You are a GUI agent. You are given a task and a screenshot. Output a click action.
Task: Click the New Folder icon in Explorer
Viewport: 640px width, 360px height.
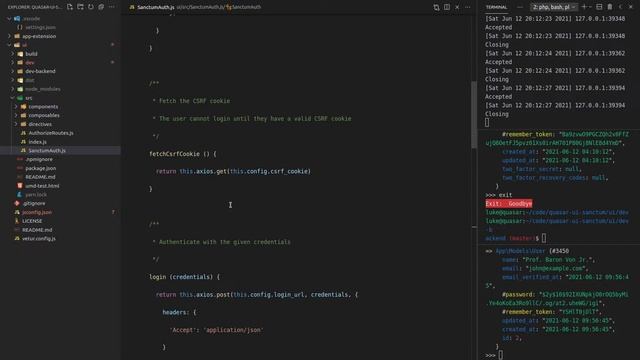coord(80,7)
